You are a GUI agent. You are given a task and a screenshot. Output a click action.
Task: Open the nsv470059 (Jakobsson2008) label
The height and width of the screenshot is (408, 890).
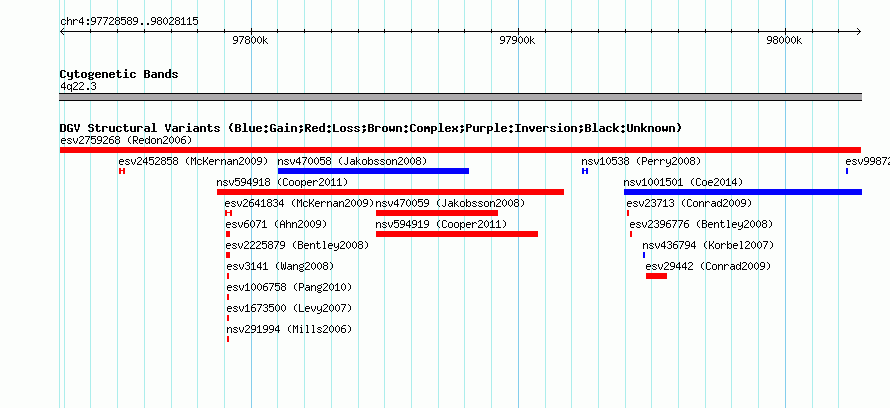pos(450,203)
